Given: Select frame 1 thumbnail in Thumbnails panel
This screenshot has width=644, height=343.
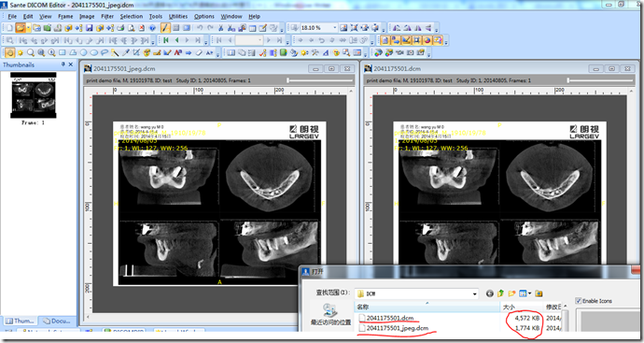Looking at the screenshot, I should (x=34, y=95).
